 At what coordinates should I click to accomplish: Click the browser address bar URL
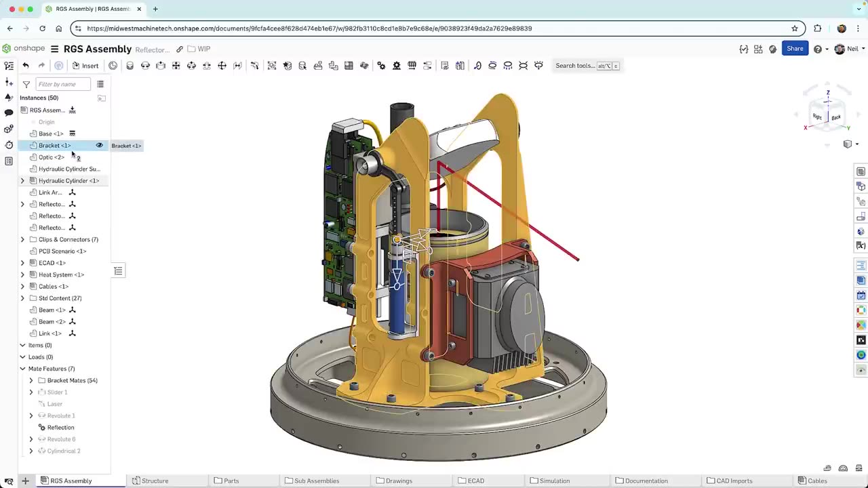tap(309, 28)
